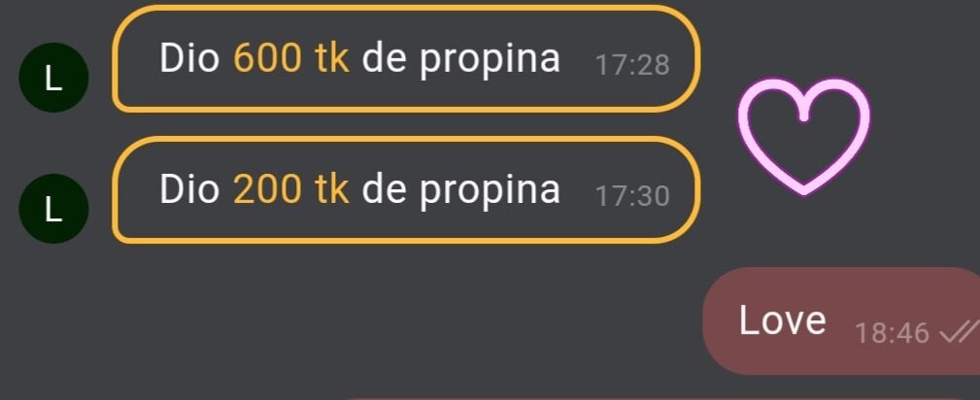Click the 18:46 timestamp on Love message
This screenshot has width=980, height=400.
click(x=892, y=333)
